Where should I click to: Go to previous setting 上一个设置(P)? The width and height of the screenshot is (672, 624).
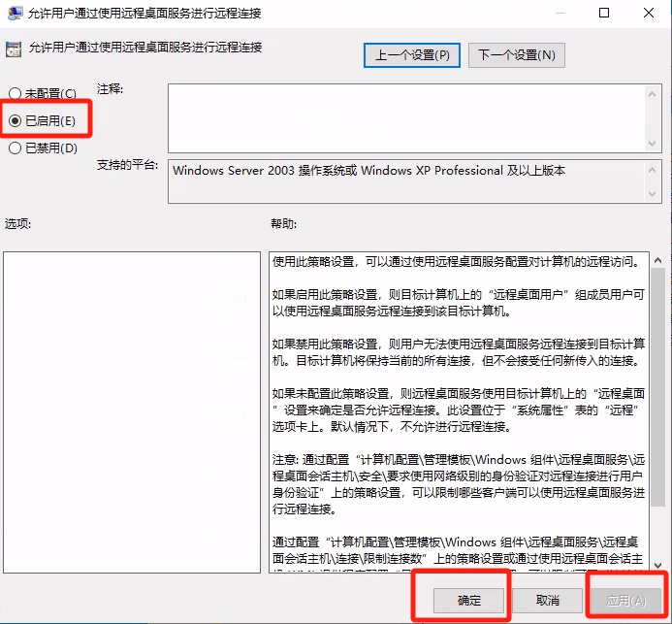(x=412, y=55)
